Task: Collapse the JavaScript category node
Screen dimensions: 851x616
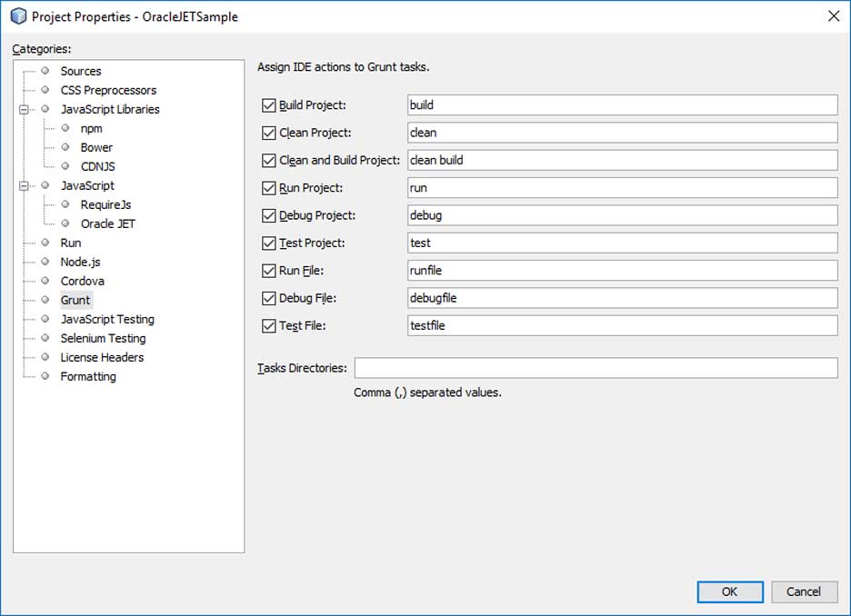Action: click(x=23, y=185)
